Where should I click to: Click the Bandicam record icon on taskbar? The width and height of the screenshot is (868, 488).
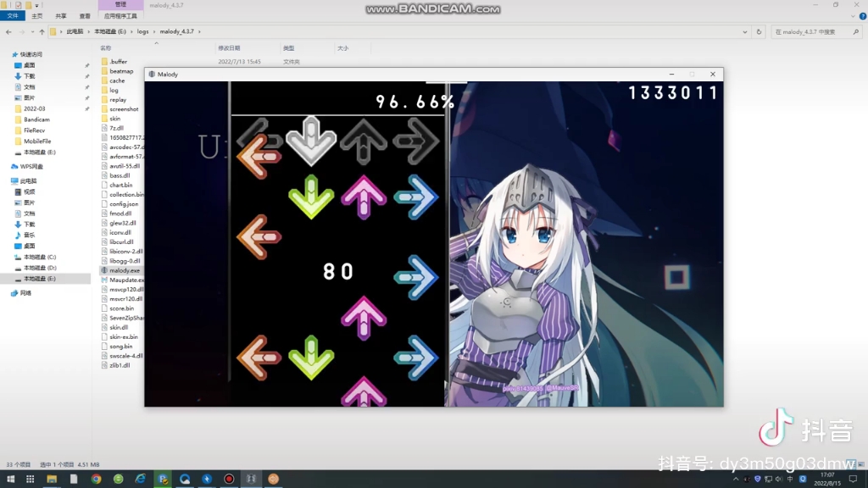(x=229, y=480)
